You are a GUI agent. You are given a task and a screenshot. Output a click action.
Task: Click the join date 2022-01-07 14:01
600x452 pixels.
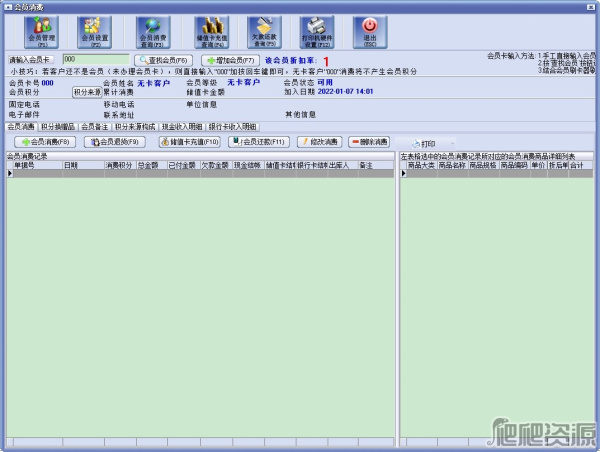pyautogui.click(x=346, y=91)
